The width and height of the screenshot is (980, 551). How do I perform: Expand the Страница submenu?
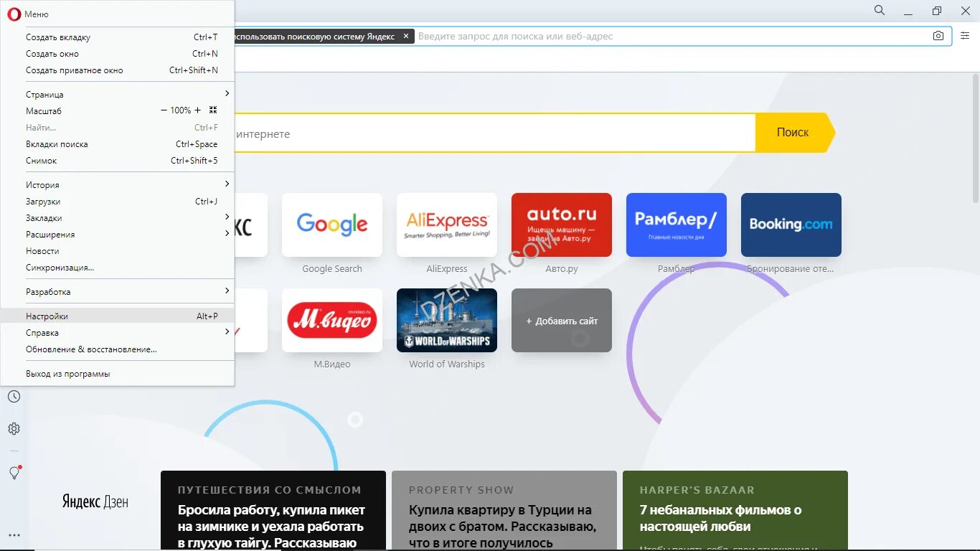[x=118, y=95]
